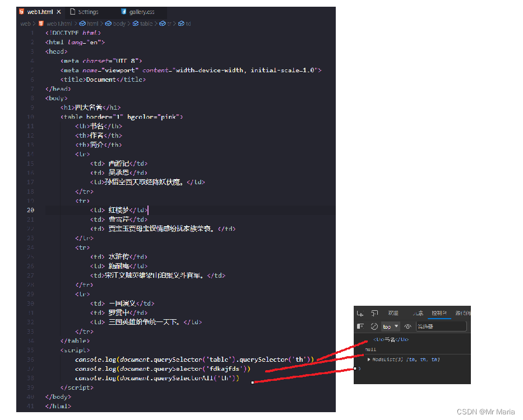Click the <th>作者</th> code line
This screenshot has height=420, width=523.
pyautogui.click(x=99, y=136)
